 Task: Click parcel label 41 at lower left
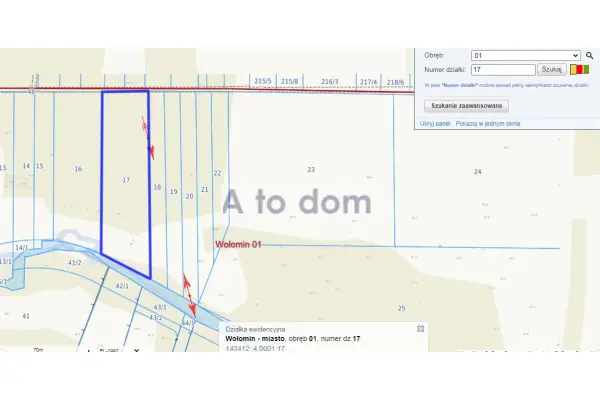[26, 316]
